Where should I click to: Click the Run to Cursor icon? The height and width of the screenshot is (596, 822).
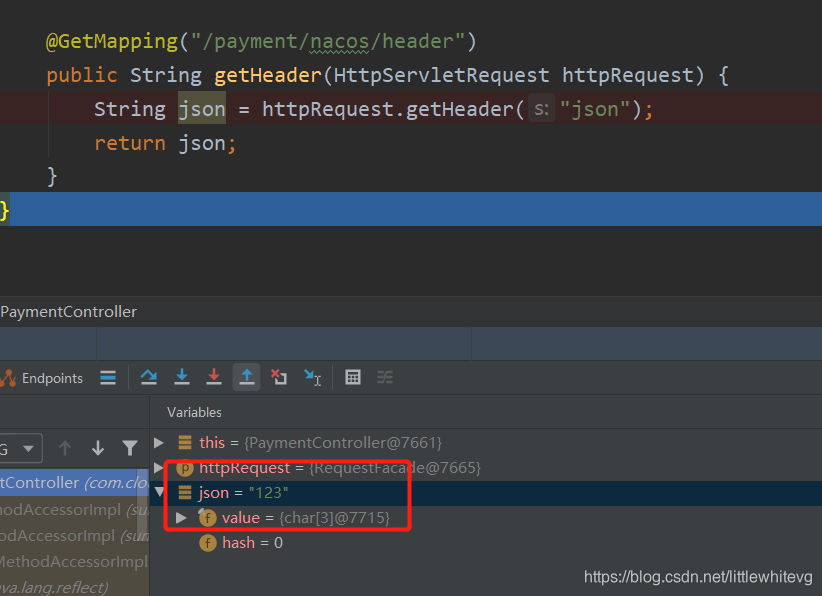312,377
